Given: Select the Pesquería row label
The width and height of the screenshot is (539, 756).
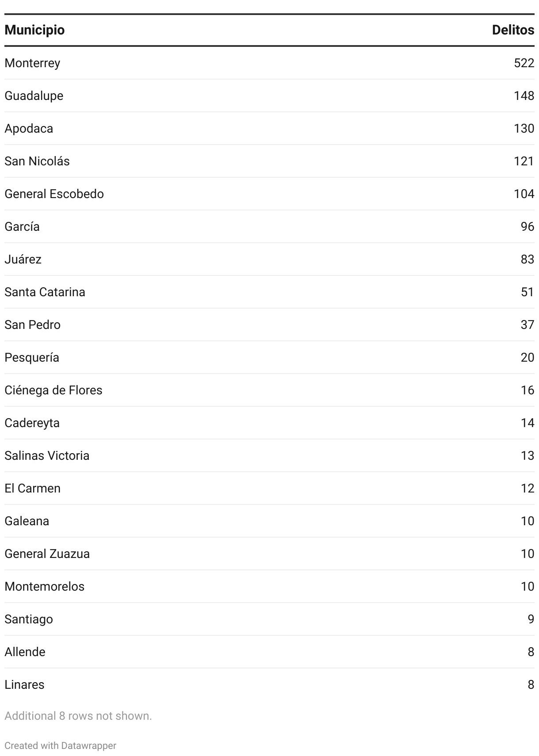Looking at the screenshot, I should click(x=32, y=358).
